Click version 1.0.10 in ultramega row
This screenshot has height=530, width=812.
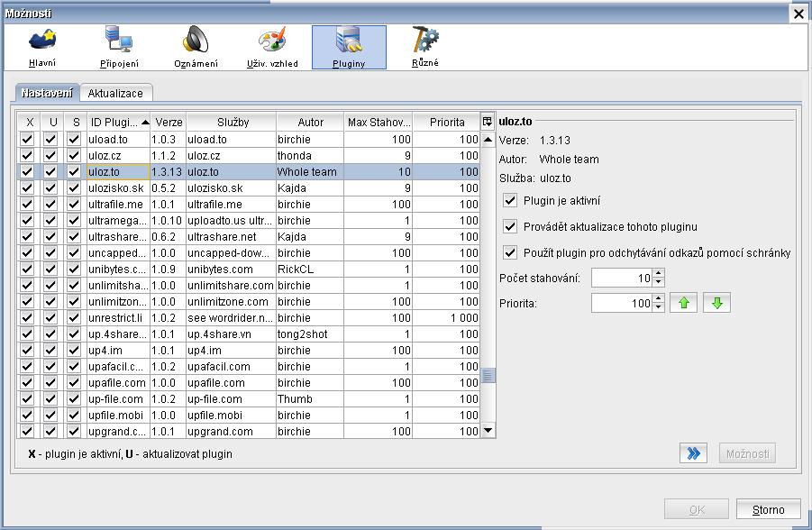click(x=166, y=220)
